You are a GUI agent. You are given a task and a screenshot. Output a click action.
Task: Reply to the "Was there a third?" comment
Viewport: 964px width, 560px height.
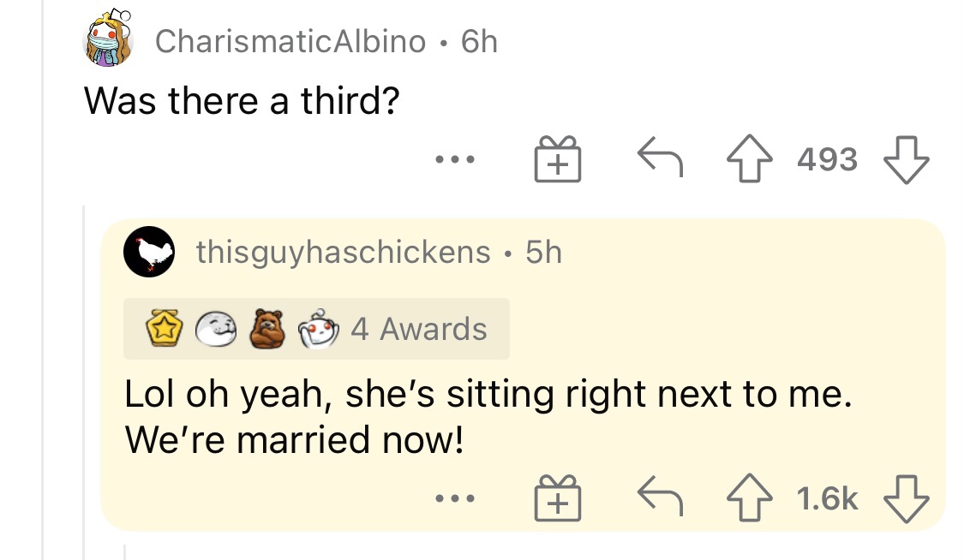[x=659, y=159]
